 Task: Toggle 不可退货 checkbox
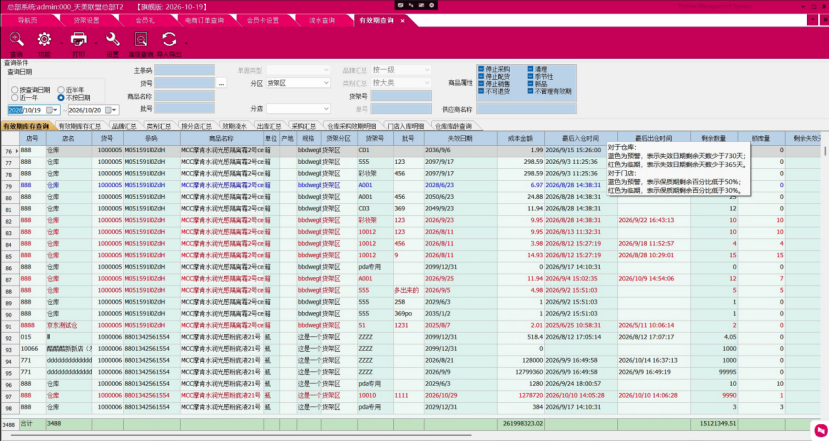tap(481, 91)
